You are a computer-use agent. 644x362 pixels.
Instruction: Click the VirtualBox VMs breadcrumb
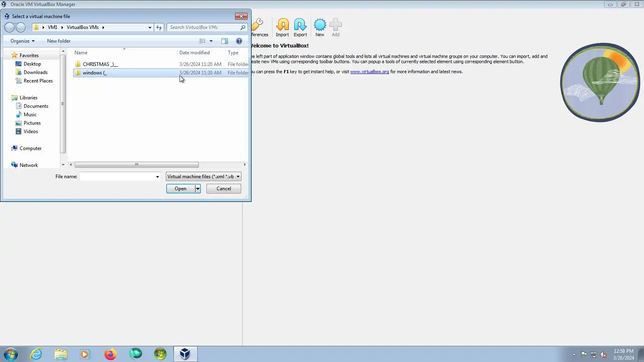(x=83, y=27)
